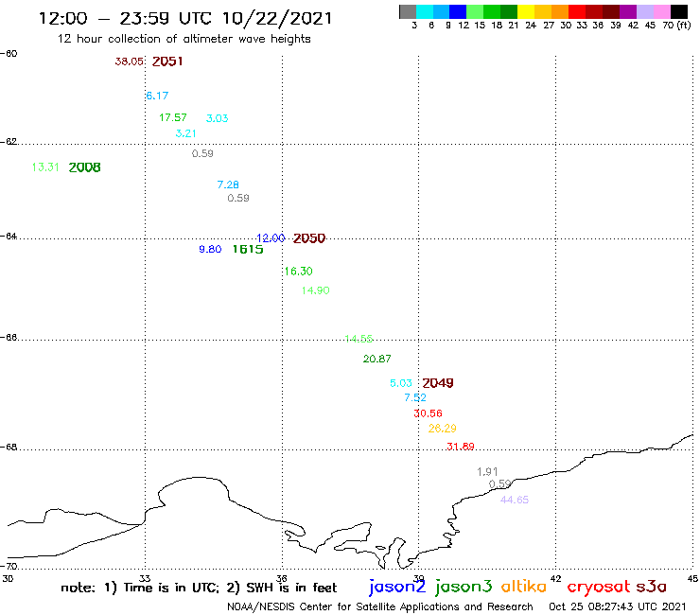Click the subtitle about altimeter wave heights
Screen dimensions: 700x615
tap(184, 39)
